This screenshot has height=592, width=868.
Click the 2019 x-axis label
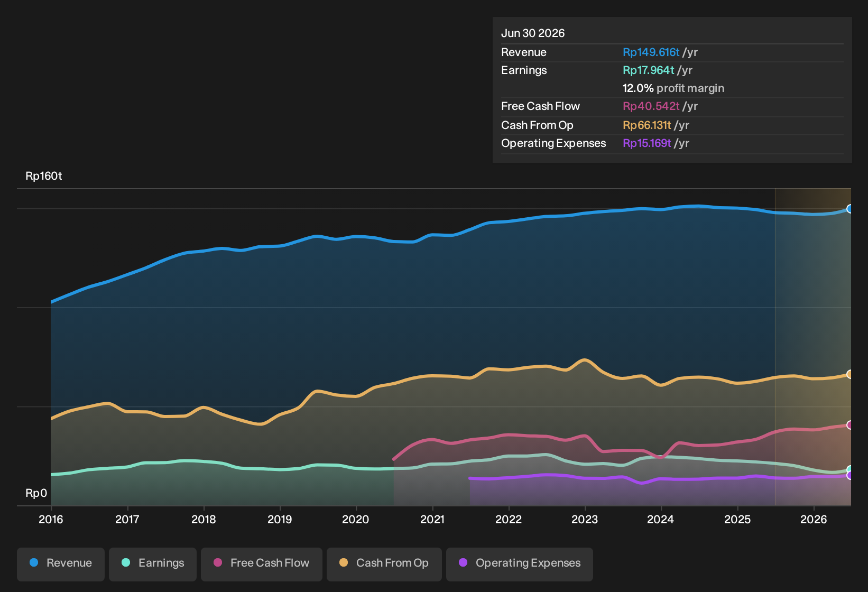(x=280, y=520)
